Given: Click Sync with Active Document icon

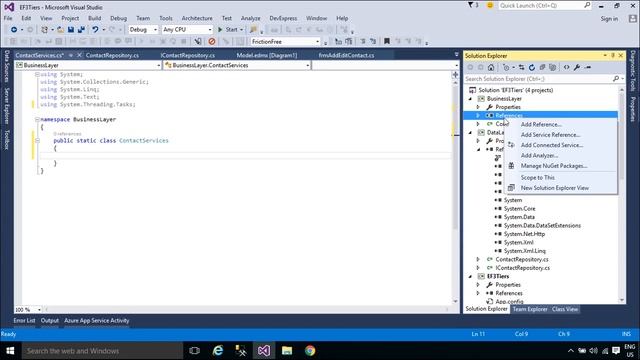Looking at the screenshot, I should click(521, 67).
